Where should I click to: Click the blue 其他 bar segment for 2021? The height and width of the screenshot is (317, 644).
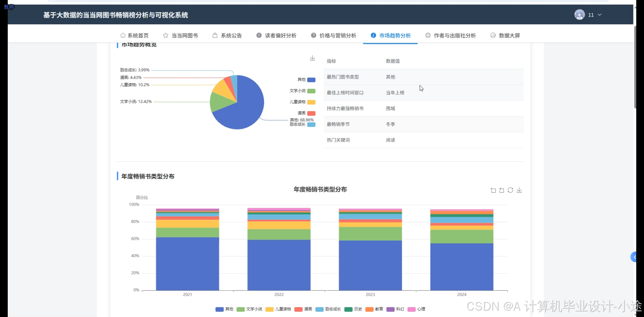[x=188, y=264]
